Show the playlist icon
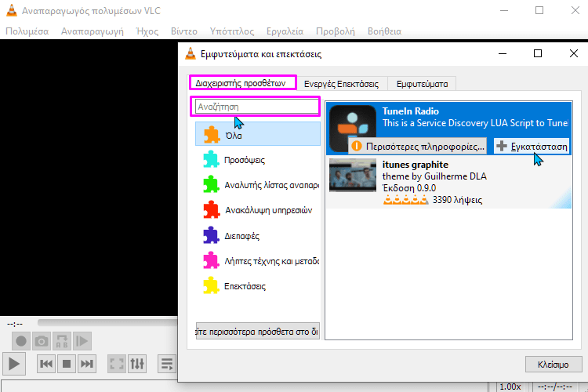The width and height of the screenshot is (588, 392). coord(167,364)
